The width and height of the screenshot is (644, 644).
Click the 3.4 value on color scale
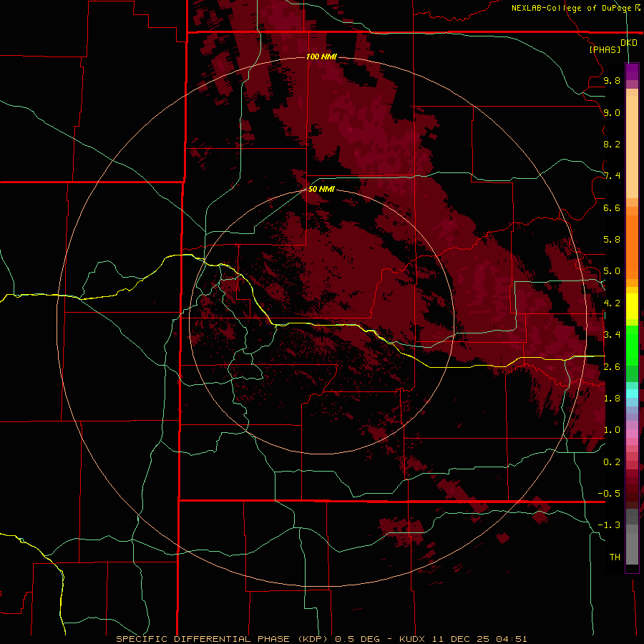612,335
